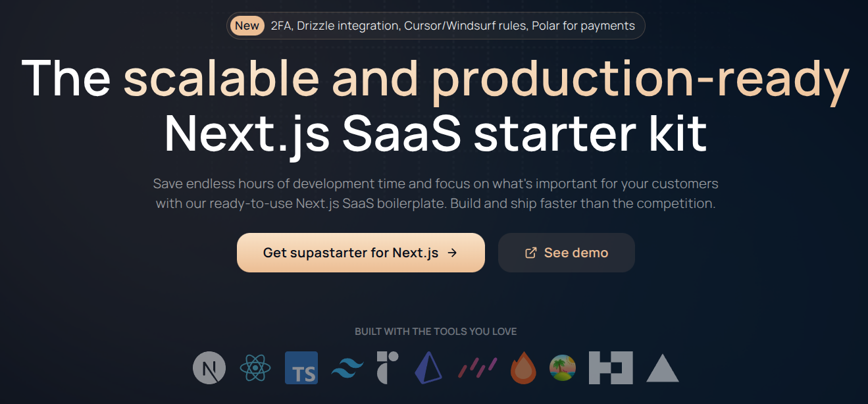Open the New features announcement pill
This screenshot has height=404, width=868.
pos(436,26)
